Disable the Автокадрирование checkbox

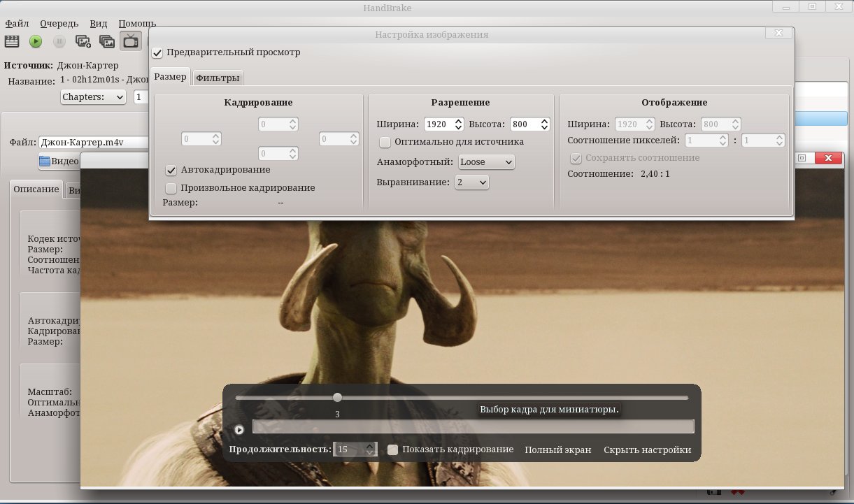pyautogui.click(x=171, y=170)
